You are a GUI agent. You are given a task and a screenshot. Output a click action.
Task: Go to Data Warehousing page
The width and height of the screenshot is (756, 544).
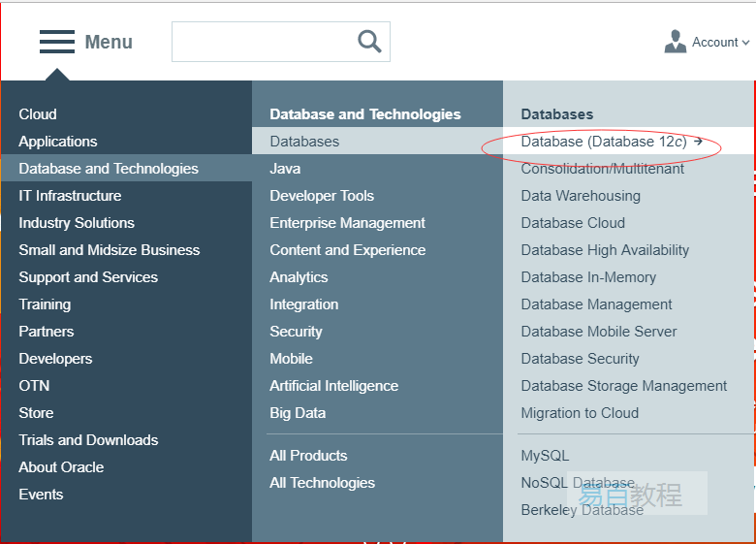(581, 196)
